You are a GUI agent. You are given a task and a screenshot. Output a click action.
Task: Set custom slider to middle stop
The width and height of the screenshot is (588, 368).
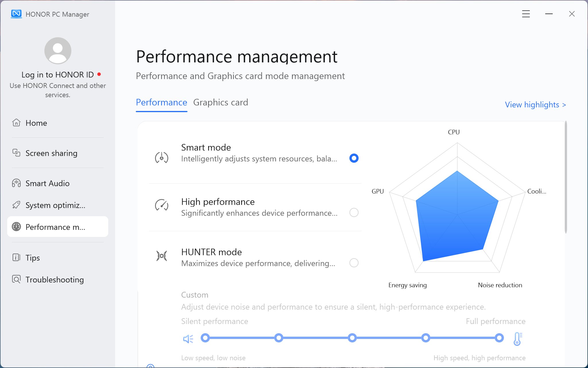[352, 338]
